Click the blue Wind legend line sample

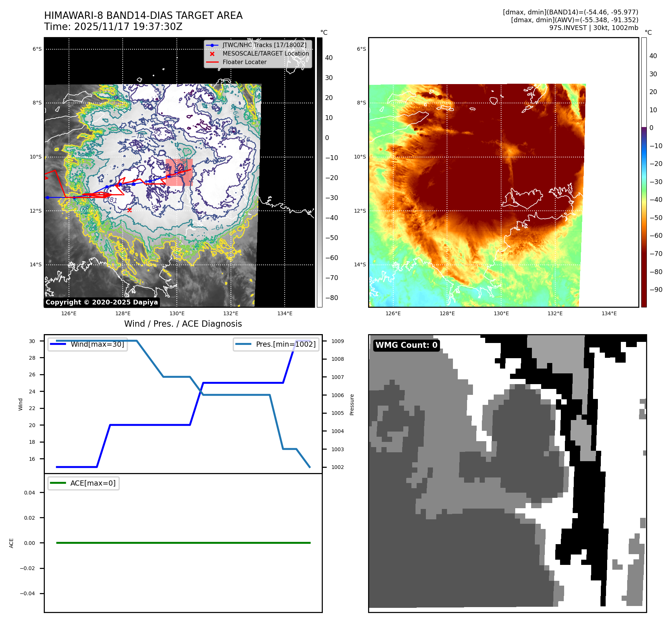58,344
